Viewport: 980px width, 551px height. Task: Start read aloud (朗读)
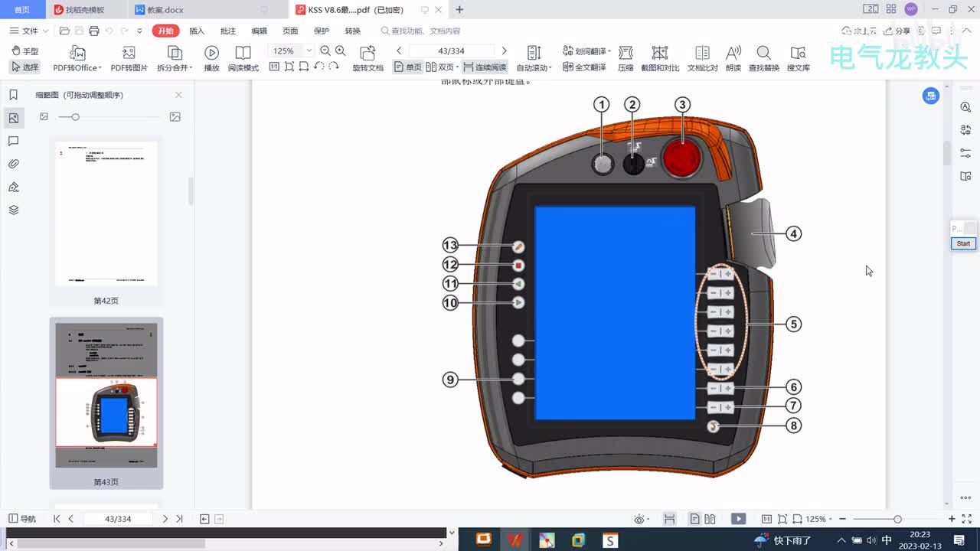(733, 58)
